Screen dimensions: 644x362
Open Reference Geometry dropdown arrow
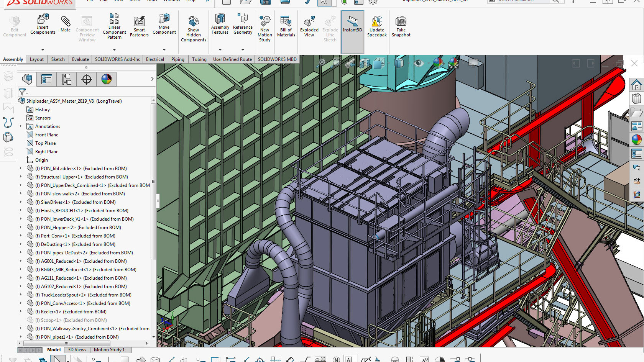tap(243, 49)
